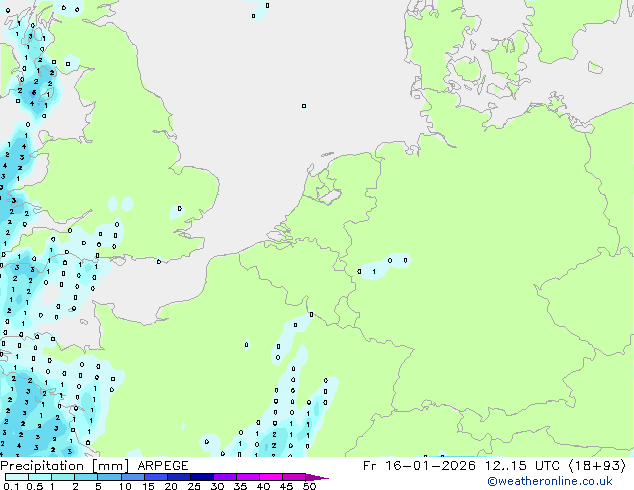
Task: Click the legend swatch between 0.1 and 0.5
Action: (x=17, y=477)
